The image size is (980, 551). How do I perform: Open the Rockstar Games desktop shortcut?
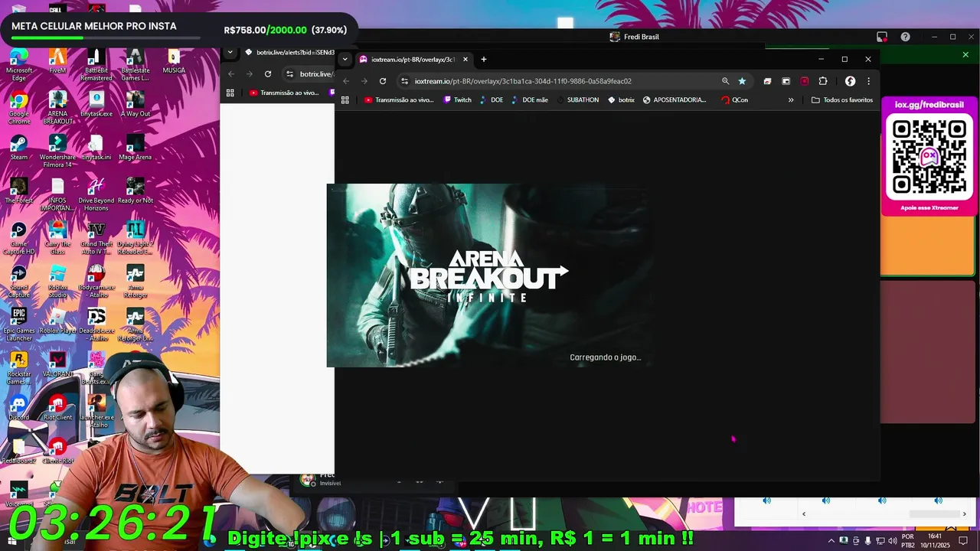pyautogui.click(x=19, y=368)
